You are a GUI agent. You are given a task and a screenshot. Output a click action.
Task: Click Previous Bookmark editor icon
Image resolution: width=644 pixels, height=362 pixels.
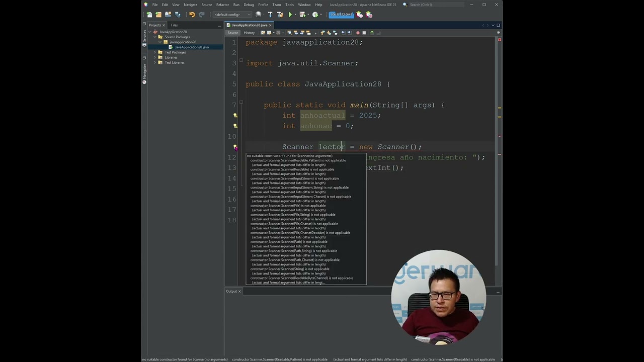[x=322, y=33]
